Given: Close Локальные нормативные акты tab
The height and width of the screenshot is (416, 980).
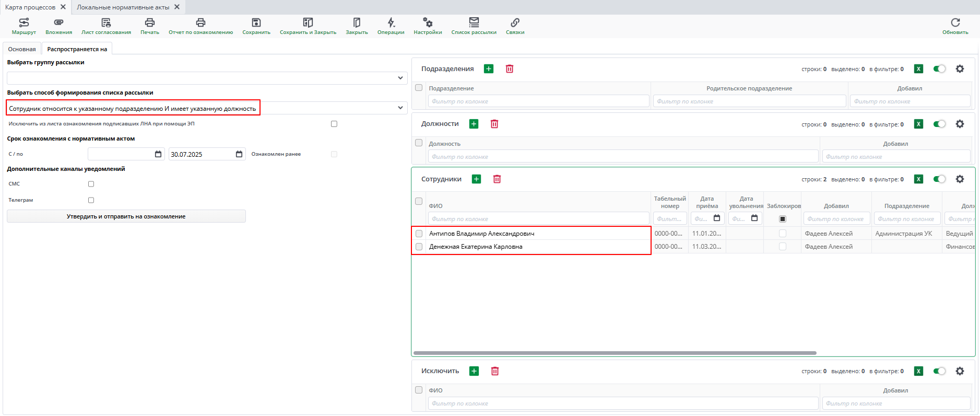Looking at the screenshot, I should point(177,7).
